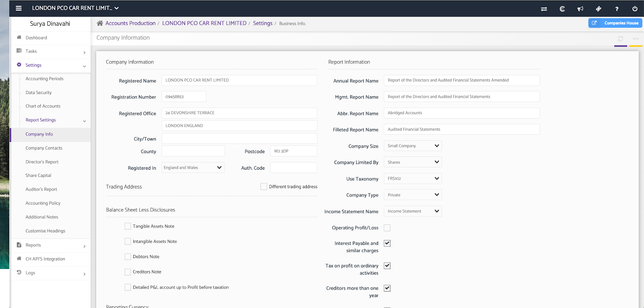Click the County input field
Viewport: 644px width, 308px height.
click(x=193, y=151)
